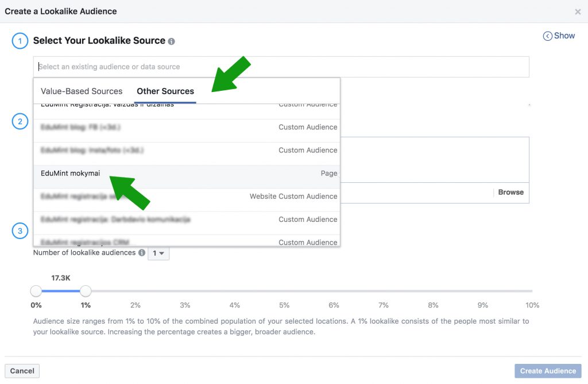This screenshot has height=384, width=588.
Task: Click the step 1 circle icon
Action: coord(20,41)
